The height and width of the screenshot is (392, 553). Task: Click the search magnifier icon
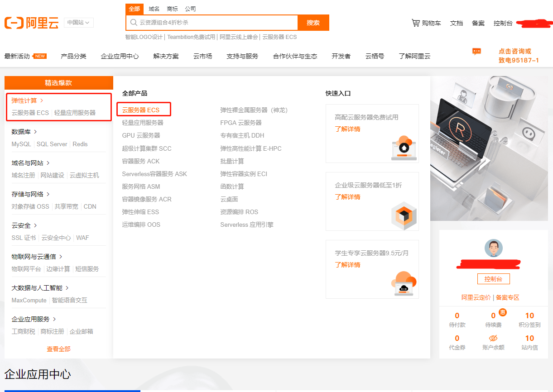click(x=134, y=23)
